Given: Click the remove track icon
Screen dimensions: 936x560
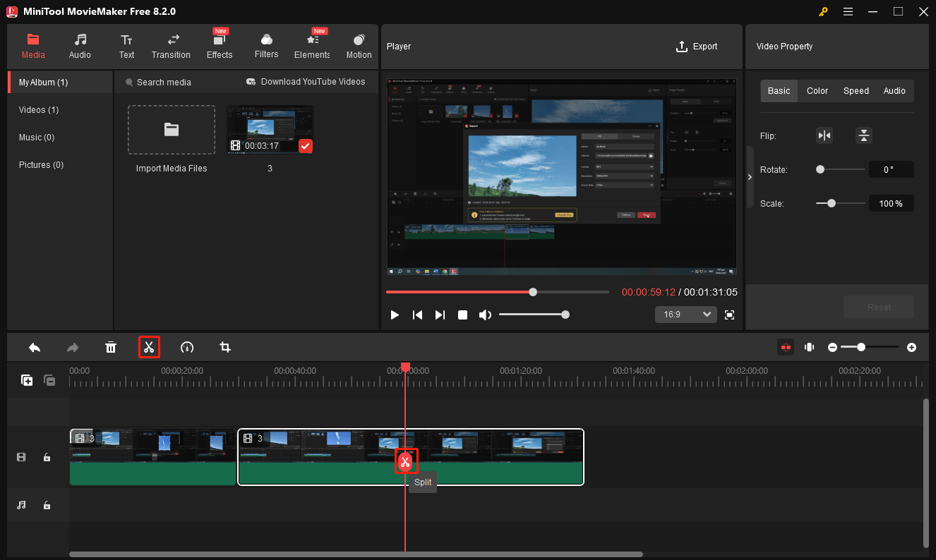Looking at the screenshot, I should 49,380.
